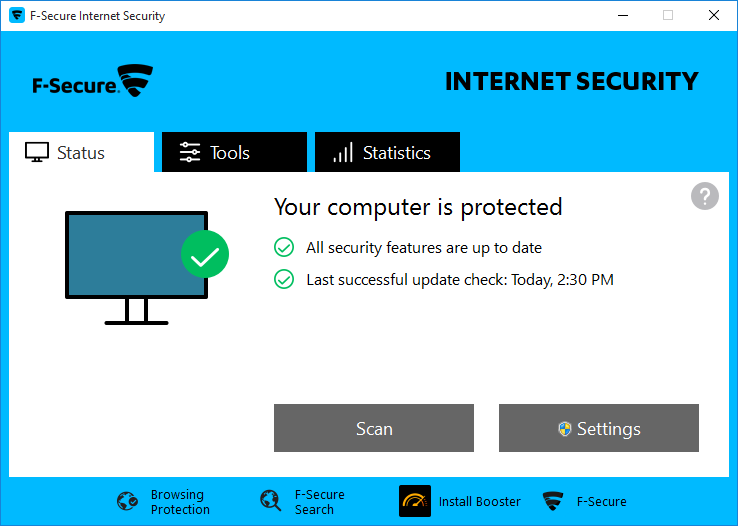Click the F-Secure logo in header

coord(92,81)
